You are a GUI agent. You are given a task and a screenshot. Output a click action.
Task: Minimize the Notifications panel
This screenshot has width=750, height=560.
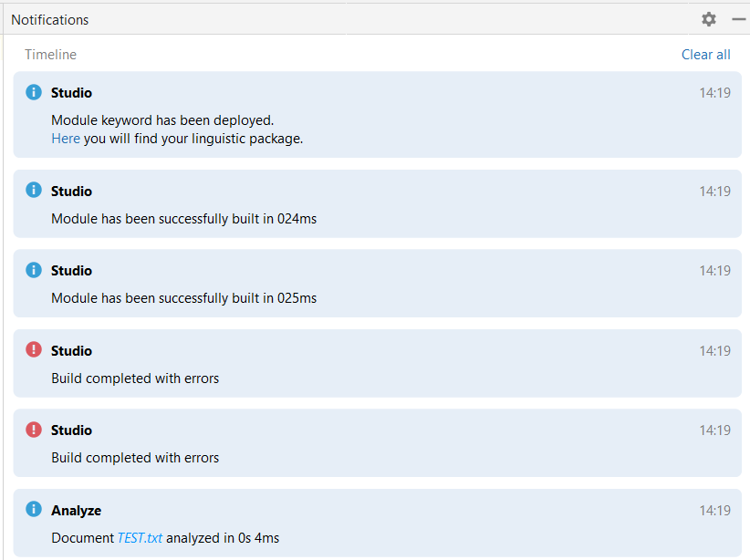[738, 19]
